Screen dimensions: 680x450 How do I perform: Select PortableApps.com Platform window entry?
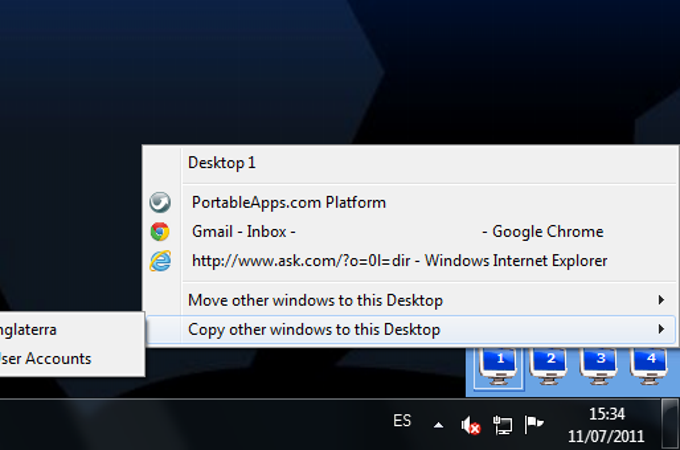pos(410,202)
